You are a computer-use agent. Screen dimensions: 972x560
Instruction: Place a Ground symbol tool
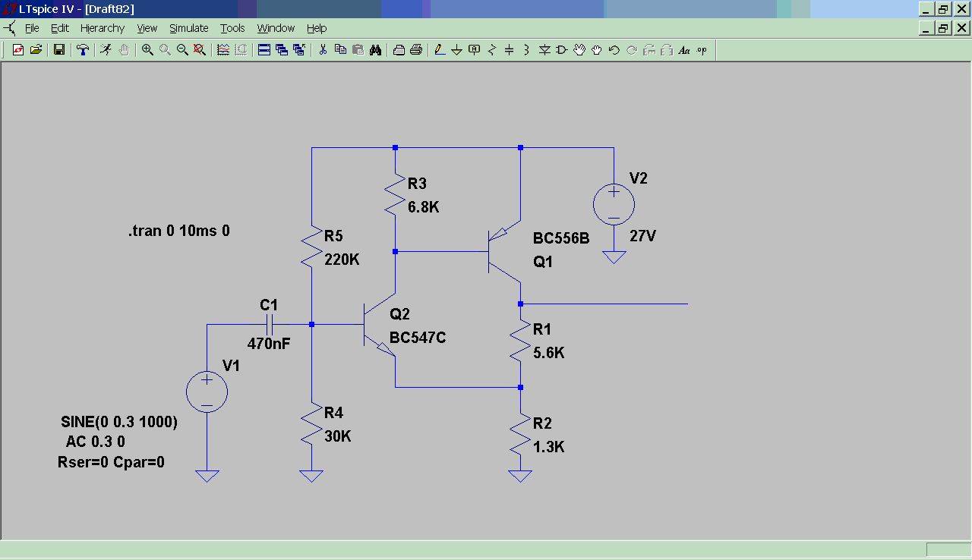456,50
